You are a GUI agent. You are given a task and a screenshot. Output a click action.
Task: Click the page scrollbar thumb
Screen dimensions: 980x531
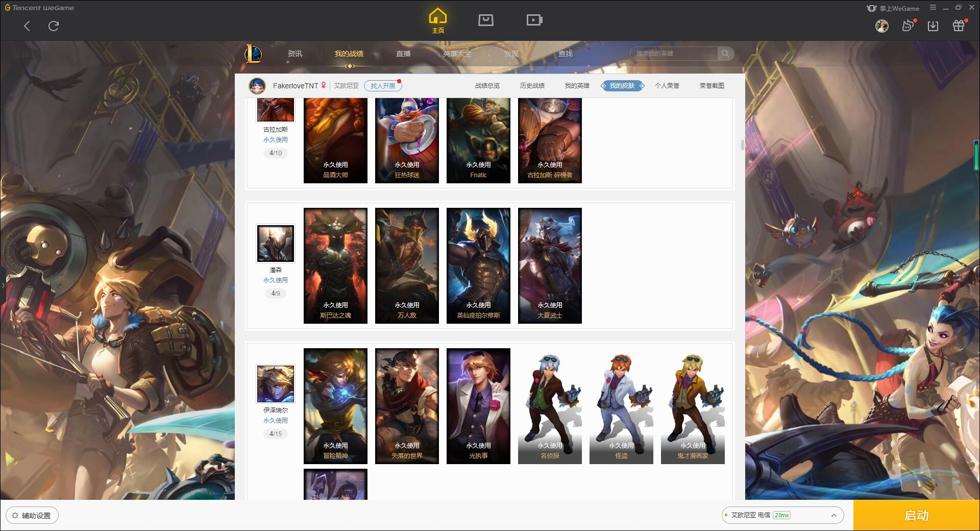tap(742, 145)
